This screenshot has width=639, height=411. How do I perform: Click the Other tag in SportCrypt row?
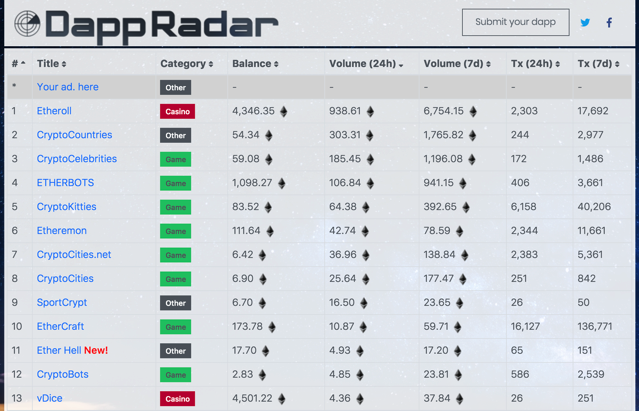(x=175, y=303)
